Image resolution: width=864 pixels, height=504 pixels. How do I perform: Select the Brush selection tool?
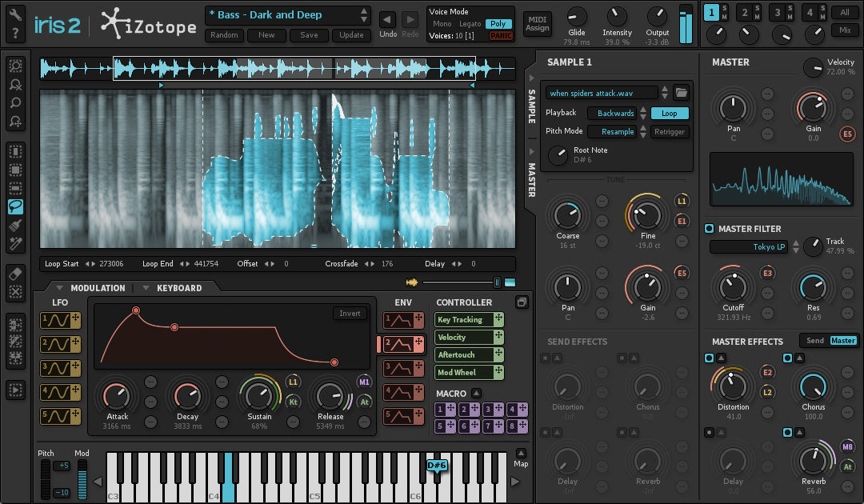click(15, 226)
